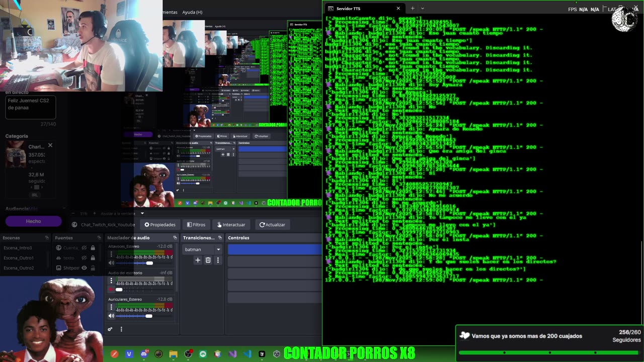Open the Ayuda (H) menu
The height and width of the screenshot is (362, 644).
point(192,12)
